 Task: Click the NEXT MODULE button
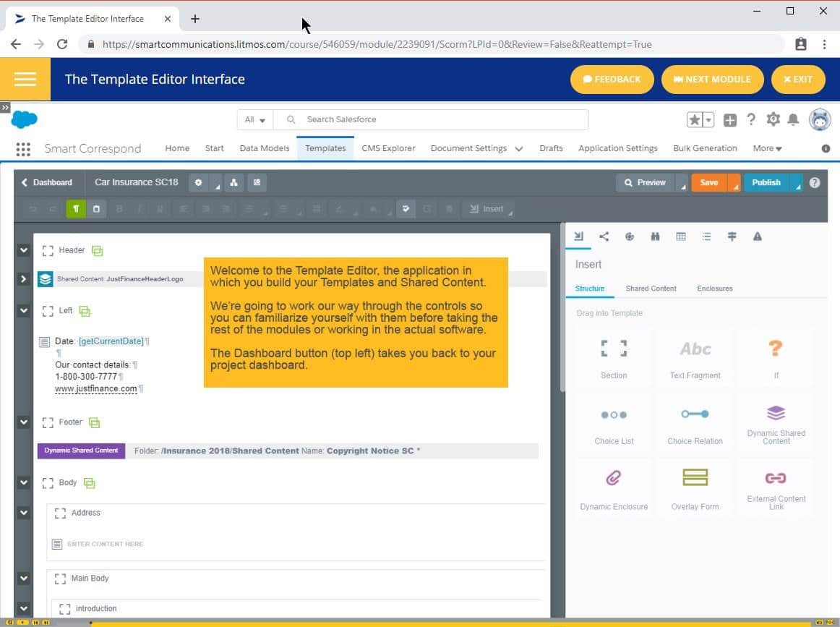pos(712,80)
